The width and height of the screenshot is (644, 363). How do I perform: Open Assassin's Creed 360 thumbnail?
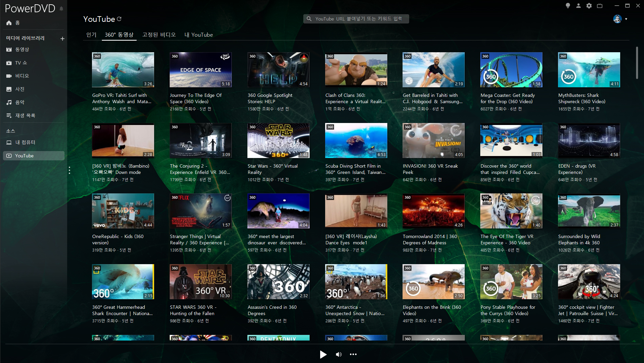pos(279,282)
